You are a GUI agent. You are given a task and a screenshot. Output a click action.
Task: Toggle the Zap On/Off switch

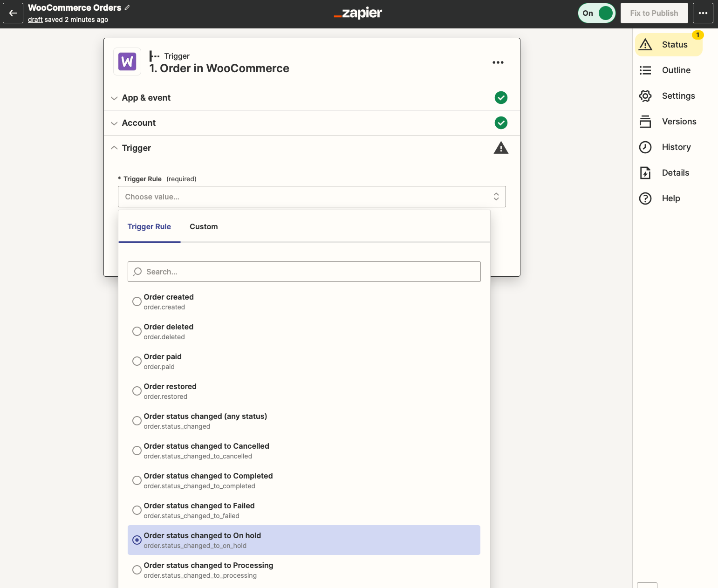[597, 13]
